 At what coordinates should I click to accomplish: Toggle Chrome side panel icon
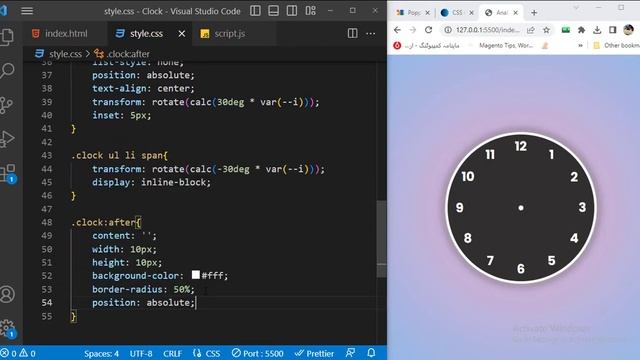(x=612, y=30)
